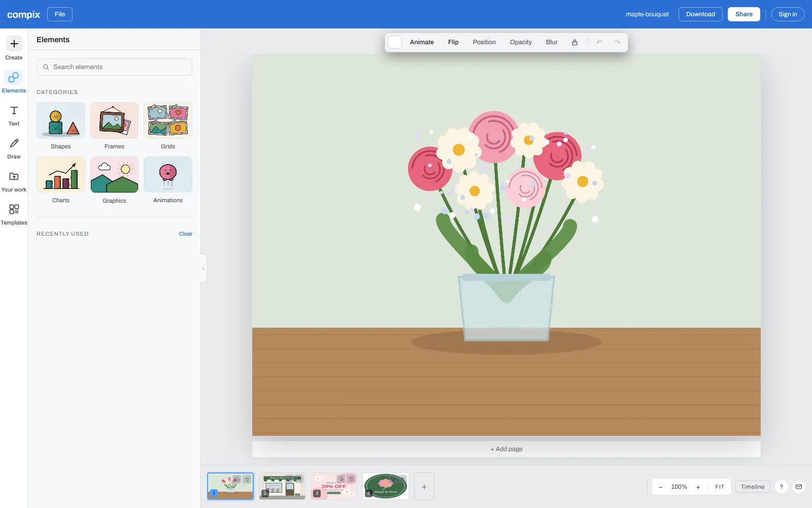Viewport: 812px width, 508px height.
Task: Toggle the lock on the selected element
Action: coord(574,42)
